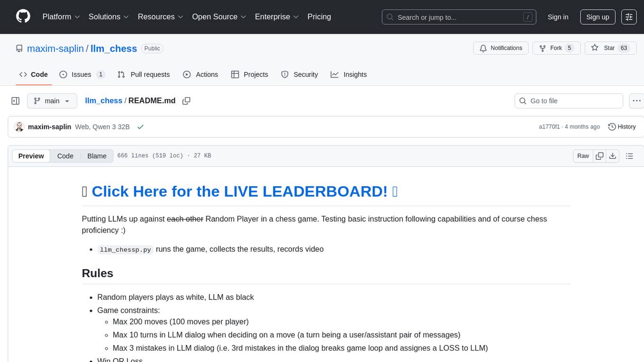The width and height of the screenshot is (644, 362).
Task: Expand the Platform menu
Action: click(x=61, y=17)
